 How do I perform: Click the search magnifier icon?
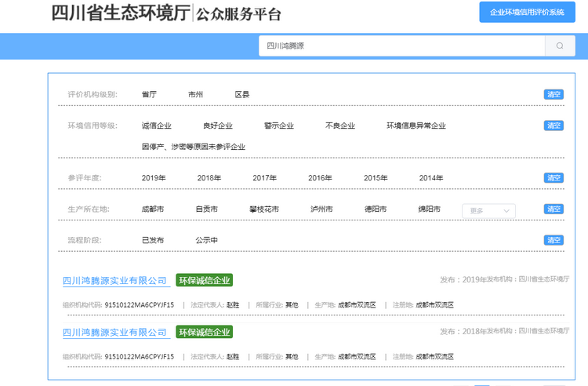point(560,46)
